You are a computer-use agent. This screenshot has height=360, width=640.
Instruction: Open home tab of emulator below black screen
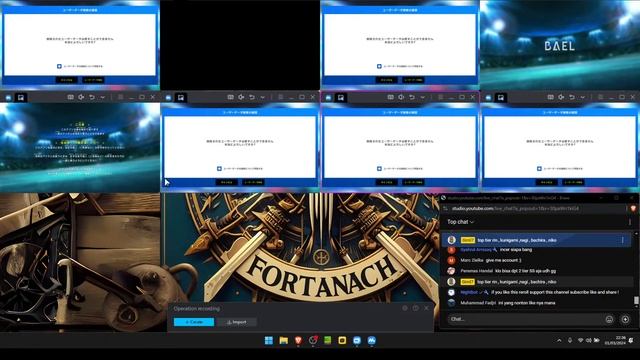[x=168, y=98]
